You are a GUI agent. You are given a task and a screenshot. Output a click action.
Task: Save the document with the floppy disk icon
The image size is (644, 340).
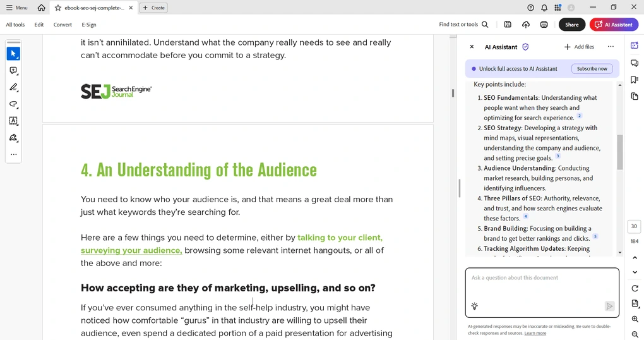(508, 25)
